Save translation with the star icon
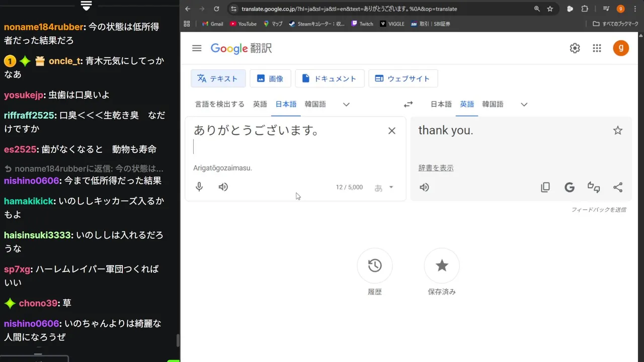The width and height of the screenshot is (644, 362). pos(618,131)
